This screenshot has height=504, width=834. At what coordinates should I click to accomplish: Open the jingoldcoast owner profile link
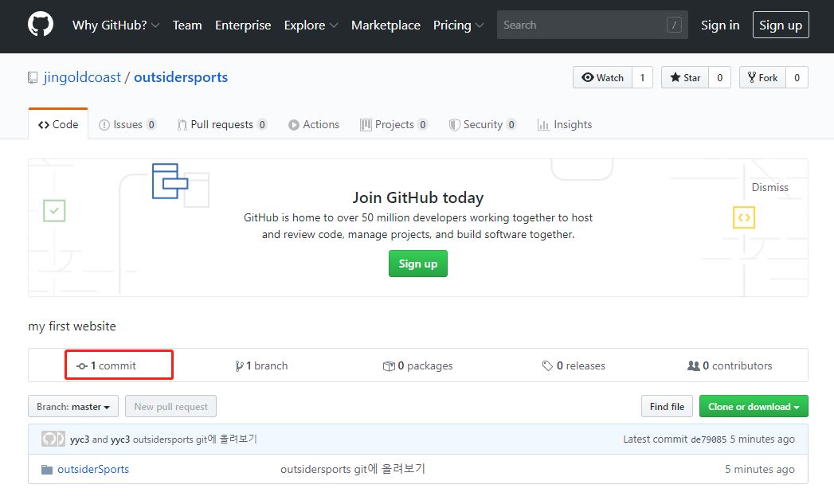[82, 77]
